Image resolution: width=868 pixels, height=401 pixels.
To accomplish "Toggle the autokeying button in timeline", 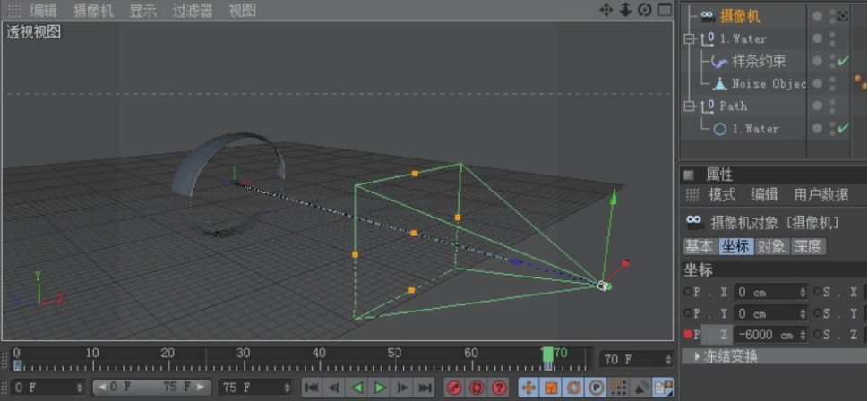I will click(477, 388).
